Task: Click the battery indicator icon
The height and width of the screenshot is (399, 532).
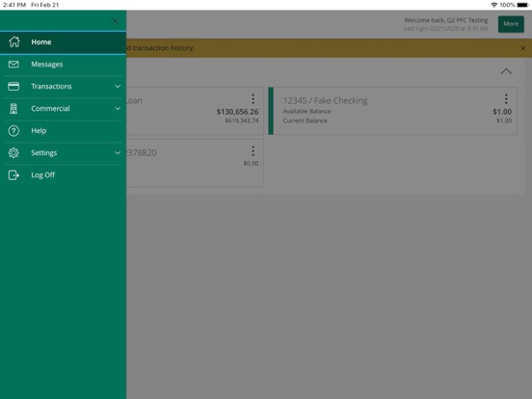Action: [522, 5]
